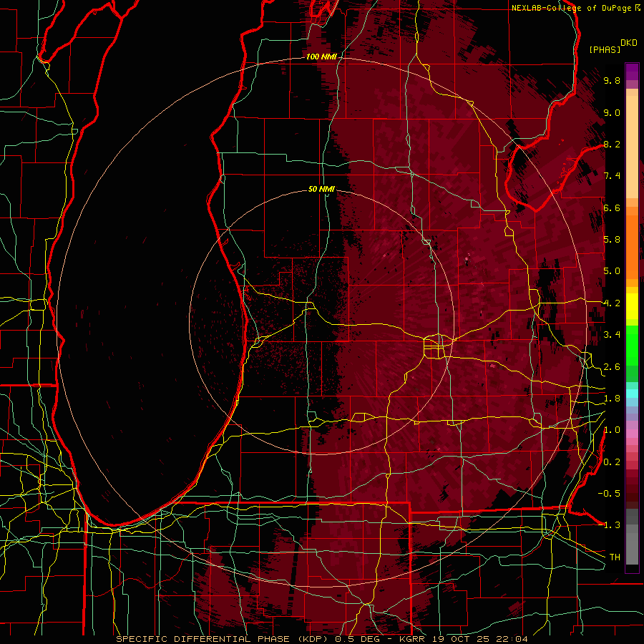Click the 9.0 legend value
The image size is (644, 644).
tap(612, 112)
